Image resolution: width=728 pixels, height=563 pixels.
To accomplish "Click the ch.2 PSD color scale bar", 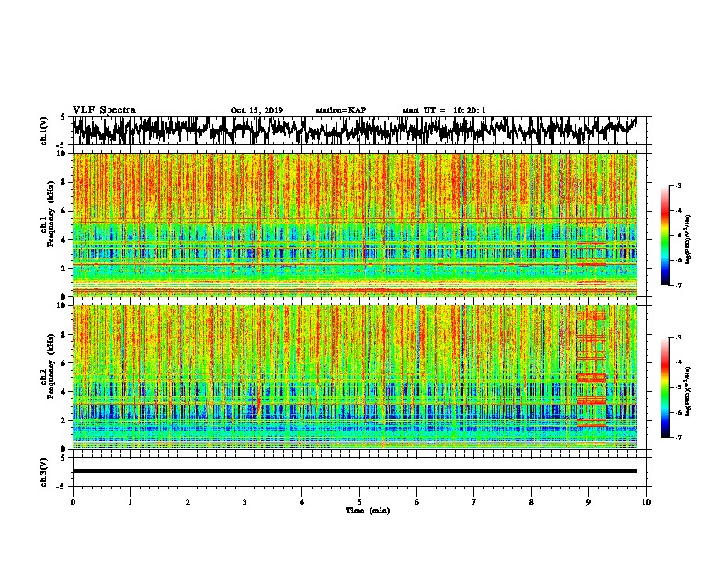I will coord(665,387).
